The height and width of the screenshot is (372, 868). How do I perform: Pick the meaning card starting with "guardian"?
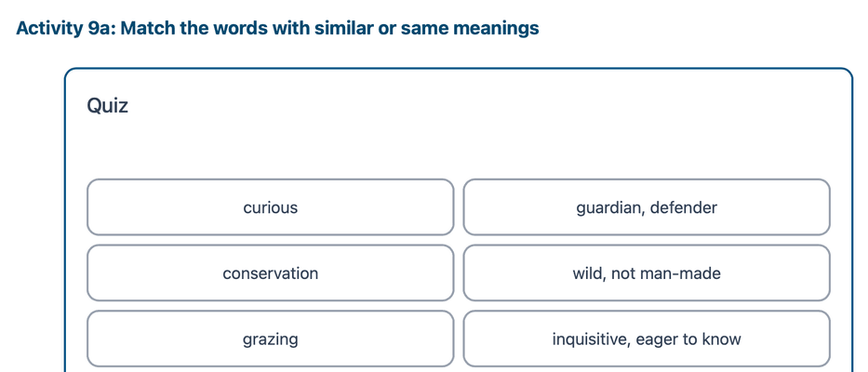(647, 207)
